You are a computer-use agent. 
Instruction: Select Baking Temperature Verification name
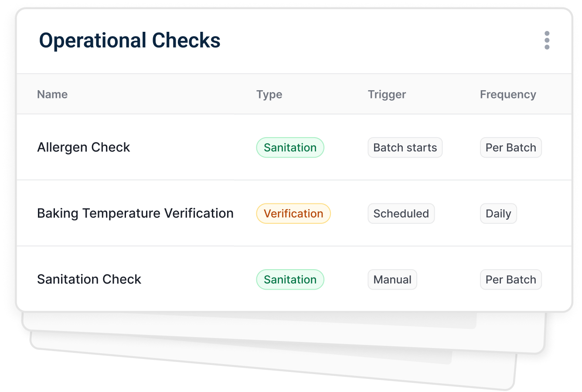tap(136, 213)
